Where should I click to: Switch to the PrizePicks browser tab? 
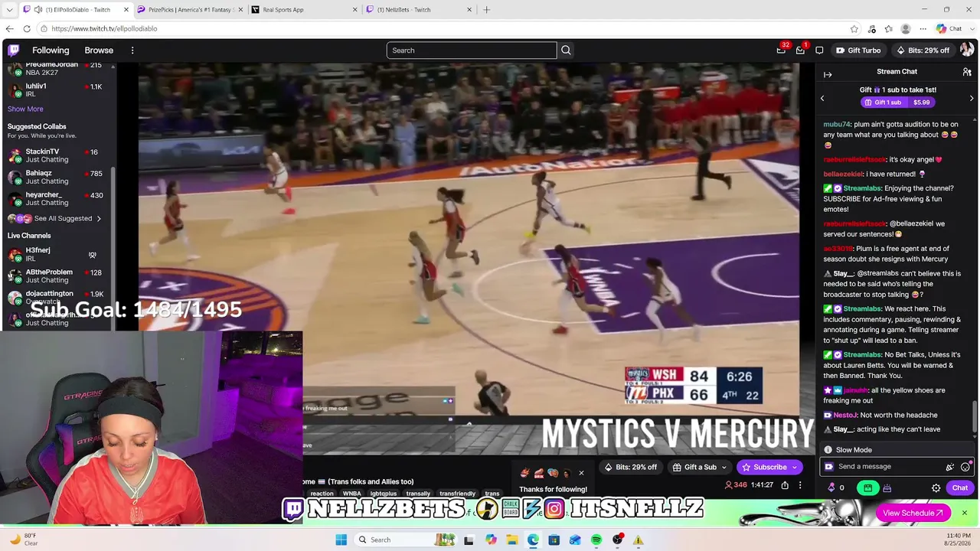point(189,10)
